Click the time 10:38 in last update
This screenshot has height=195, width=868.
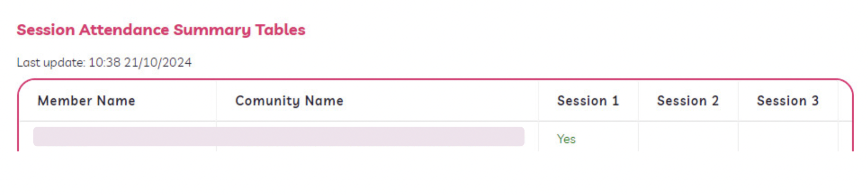point(104,62)
